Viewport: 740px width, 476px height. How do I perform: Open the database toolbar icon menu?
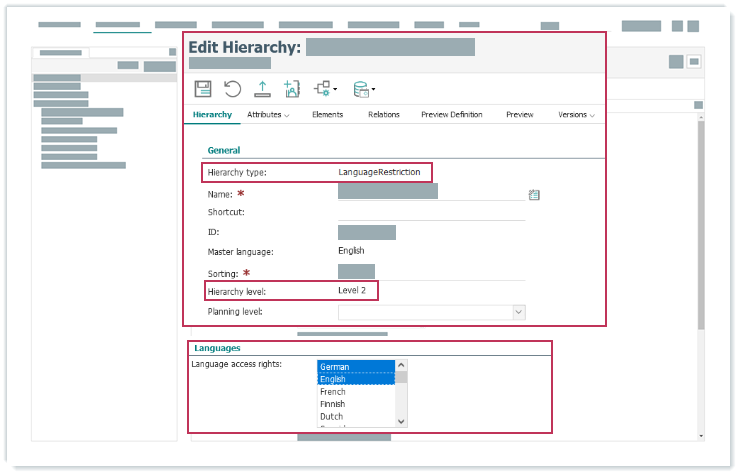364,90
